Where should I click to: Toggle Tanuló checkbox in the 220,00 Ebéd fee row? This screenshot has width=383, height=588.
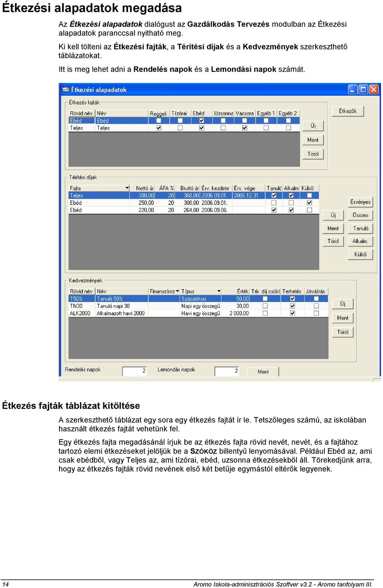[x=274, y=210]
